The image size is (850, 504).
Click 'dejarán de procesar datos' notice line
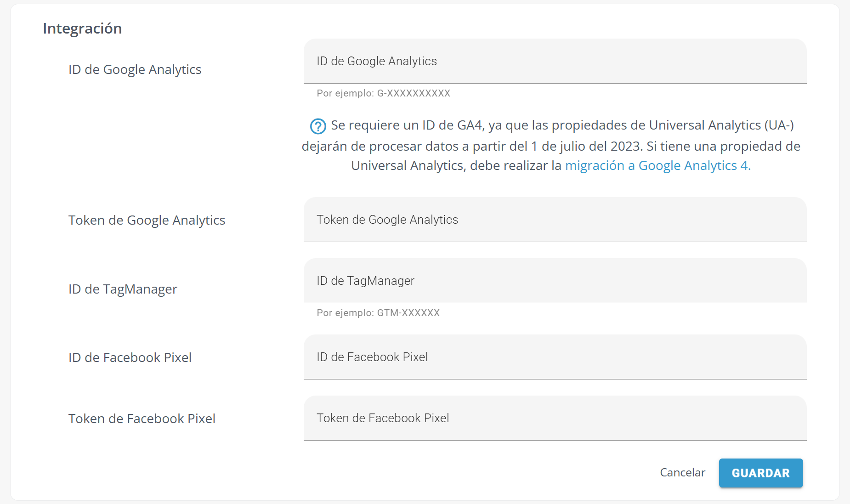click(x=551, y=146)
